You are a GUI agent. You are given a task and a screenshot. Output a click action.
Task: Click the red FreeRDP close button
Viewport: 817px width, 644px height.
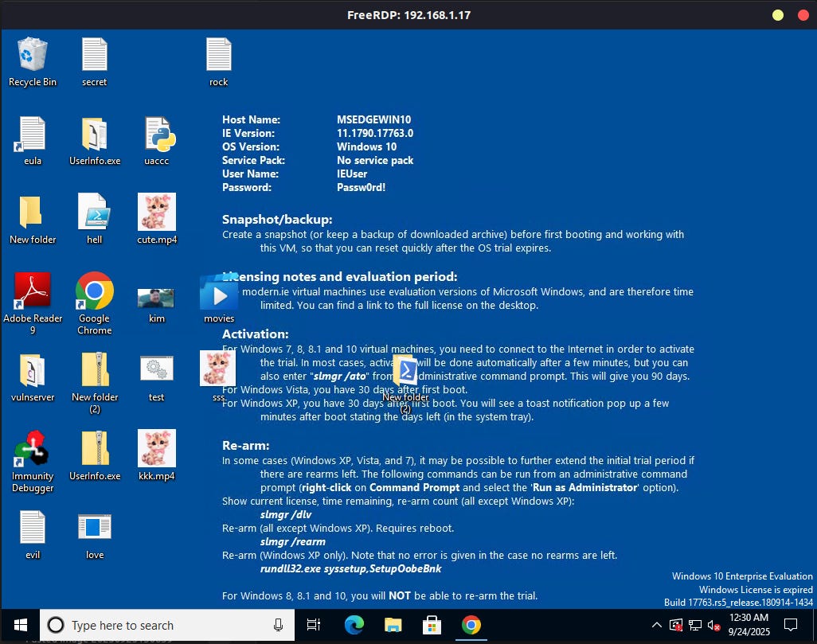803,15
